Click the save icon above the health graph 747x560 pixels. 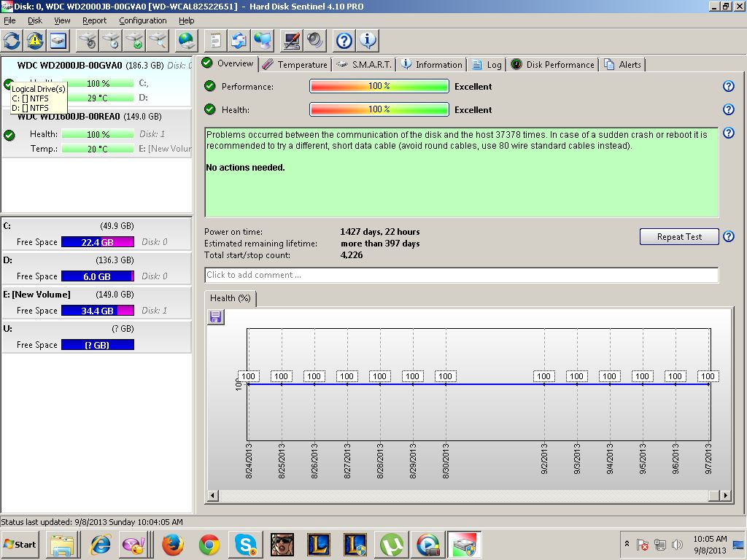215,316
